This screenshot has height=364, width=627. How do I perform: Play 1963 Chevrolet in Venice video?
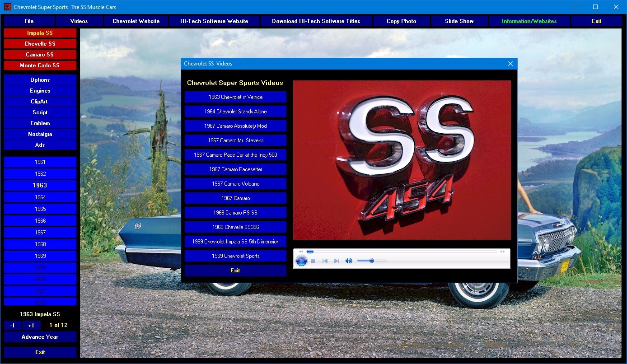tap(235, 97)
